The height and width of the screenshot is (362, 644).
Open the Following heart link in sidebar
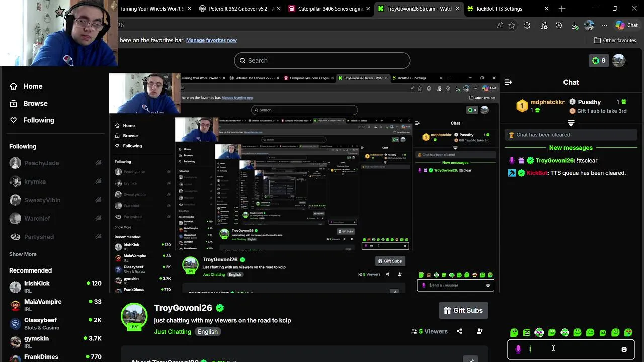[32, 120]
